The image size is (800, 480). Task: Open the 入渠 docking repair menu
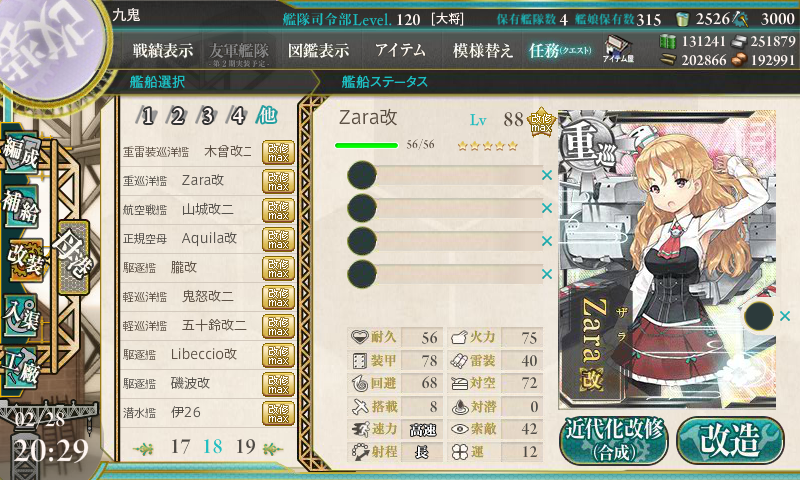click(x=21, y=316)
